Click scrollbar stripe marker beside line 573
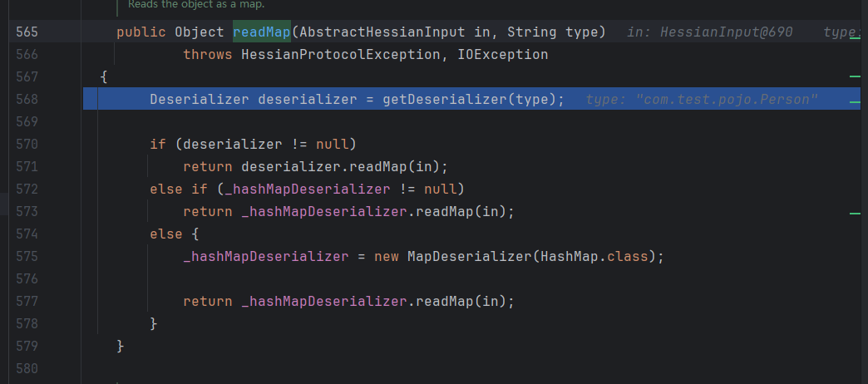The height and width of the screenshot is (384, 868). tap(855, 213)
